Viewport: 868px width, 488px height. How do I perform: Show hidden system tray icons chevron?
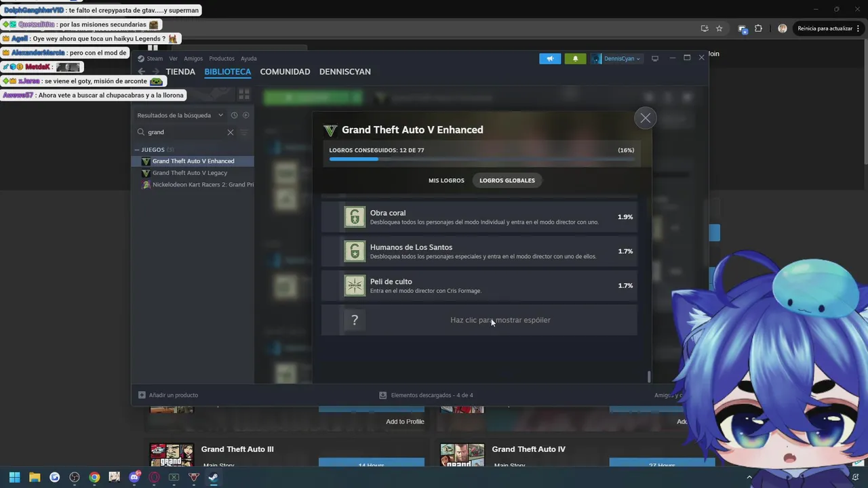click(749, 477)
